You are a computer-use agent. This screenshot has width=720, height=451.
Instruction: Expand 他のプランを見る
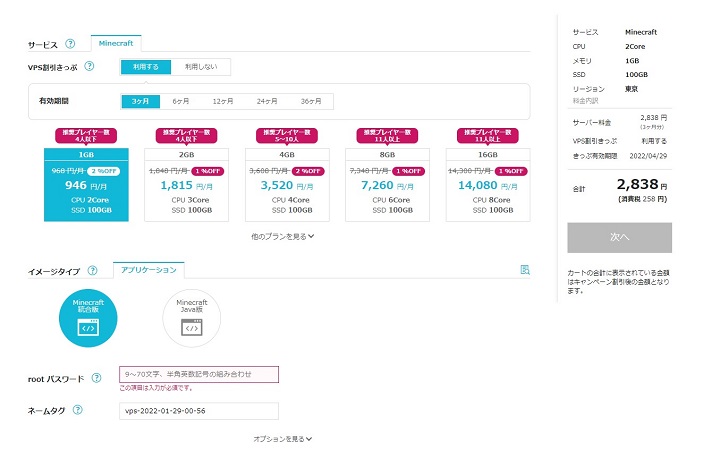(282, 237)
